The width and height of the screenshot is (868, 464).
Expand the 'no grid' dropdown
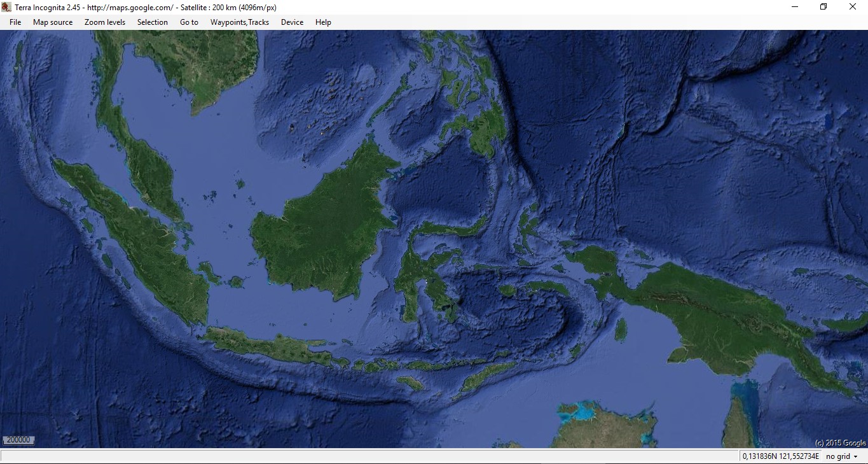[842, 456]
